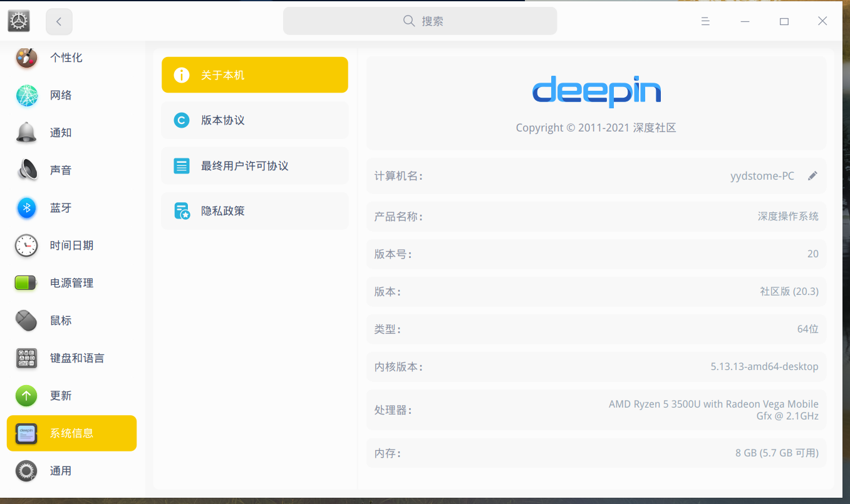Screen dimensions: 850x504
Task: Open 键盘和语言 settings category
Action: [71, 358]
